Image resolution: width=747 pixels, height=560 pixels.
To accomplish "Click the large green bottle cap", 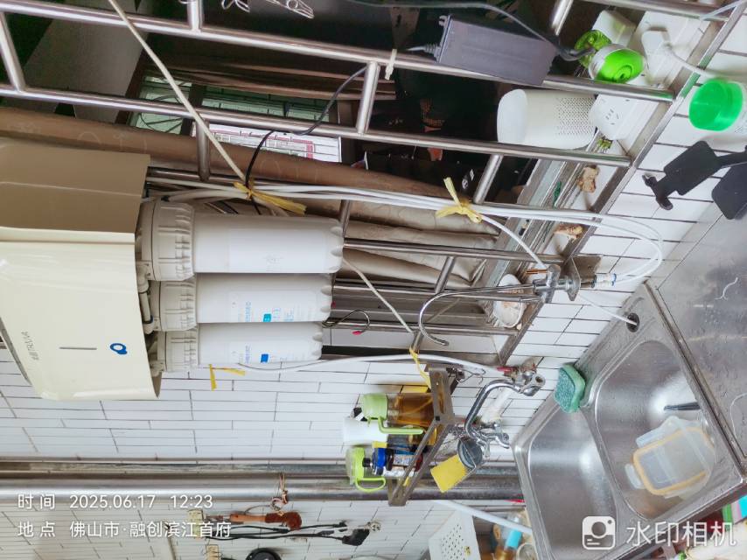I will [716, 104].
